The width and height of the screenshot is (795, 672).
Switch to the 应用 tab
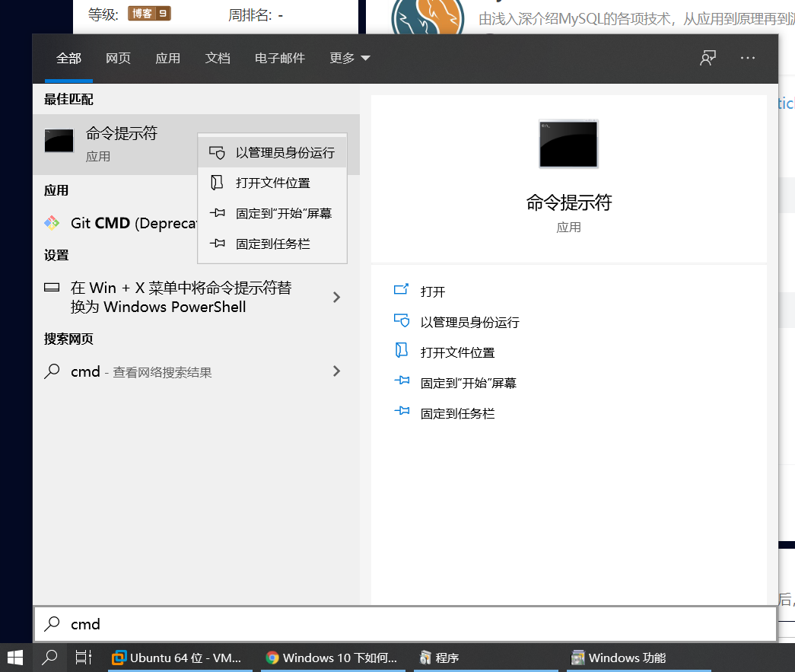click(x=168, y=59)
